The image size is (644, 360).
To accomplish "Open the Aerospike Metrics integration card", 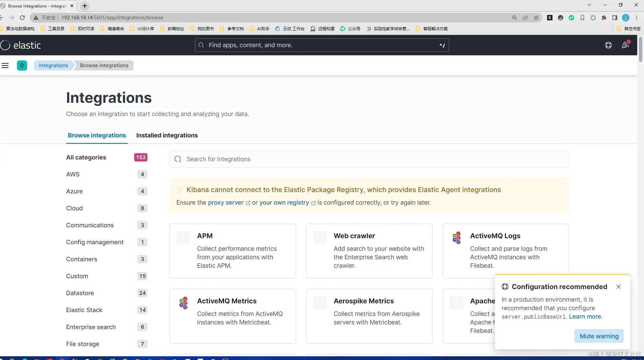I will 369,316.
